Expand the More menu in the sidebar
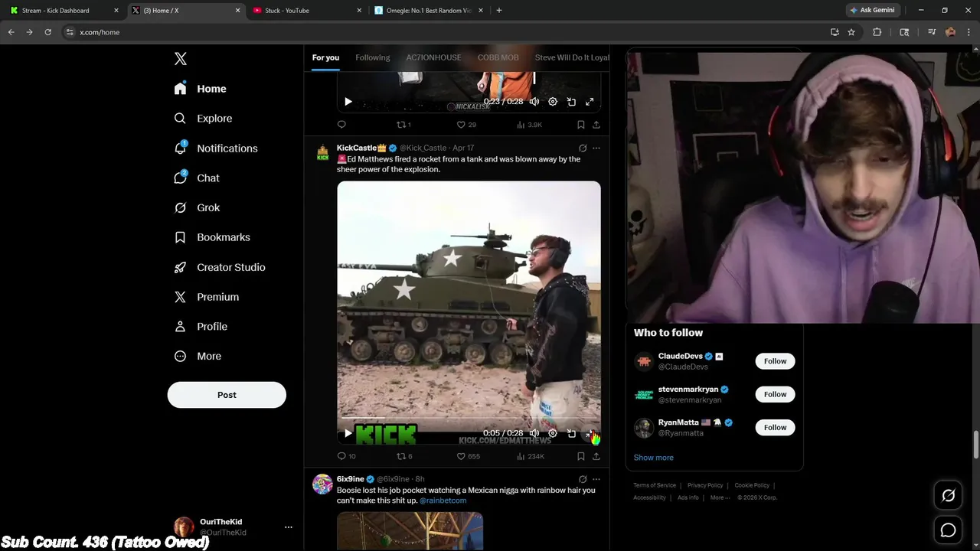The image size is (980, 551). (x=198, y=356)
